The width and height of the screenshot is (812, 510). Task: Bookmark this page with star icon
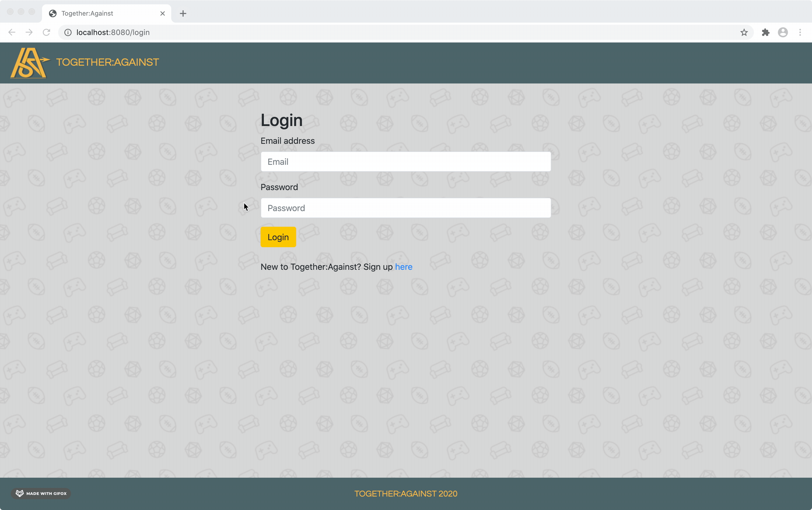744,32
